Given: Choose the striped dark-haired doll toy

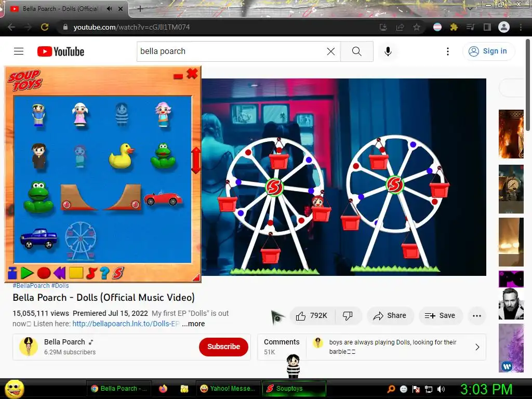Looking at the screenshot, I should pos(122,115).
